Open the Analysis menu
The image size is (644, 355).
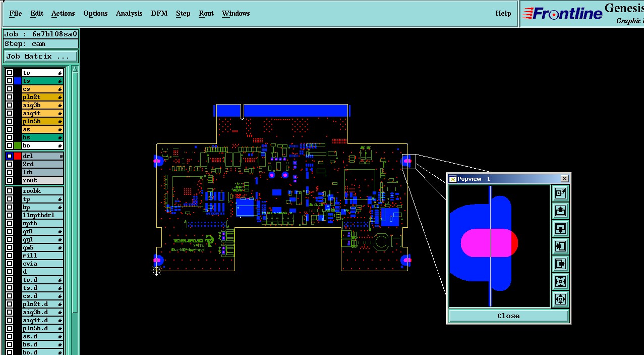point(129,14)
